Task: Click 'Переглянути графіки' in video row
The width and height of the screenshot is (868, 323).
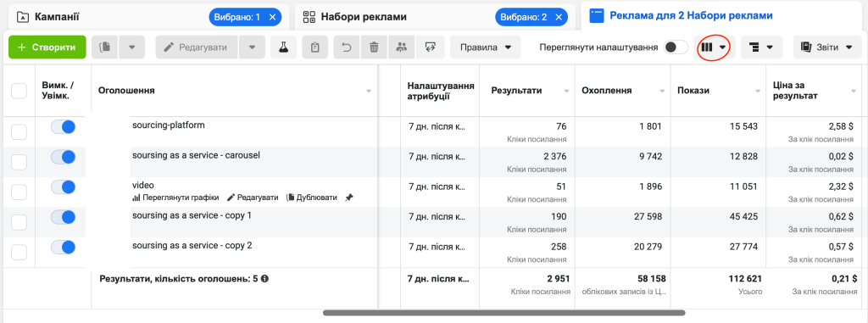Action: (x=175, y=198)
